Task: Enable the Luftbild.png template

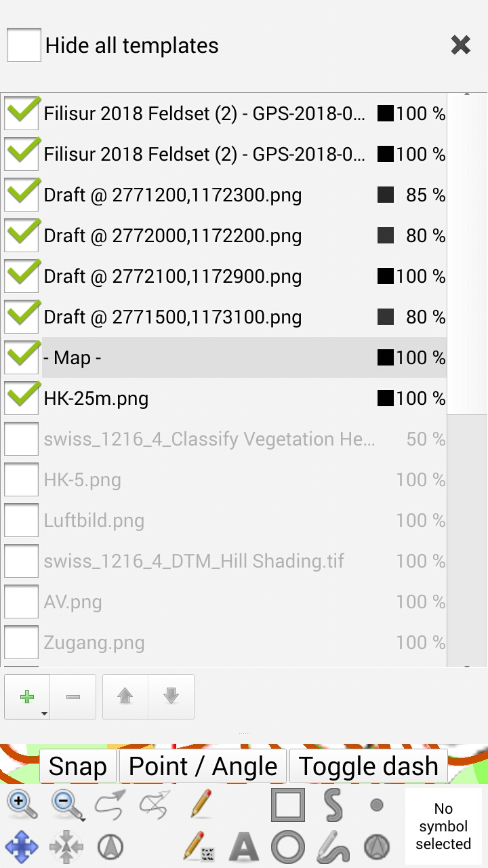Action: 21,520
